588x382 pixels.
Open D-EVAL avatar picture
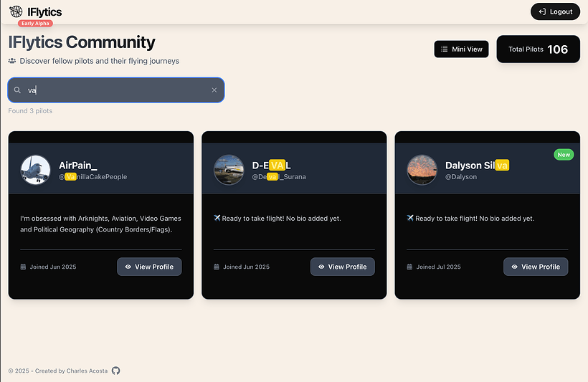pos(229,170)
